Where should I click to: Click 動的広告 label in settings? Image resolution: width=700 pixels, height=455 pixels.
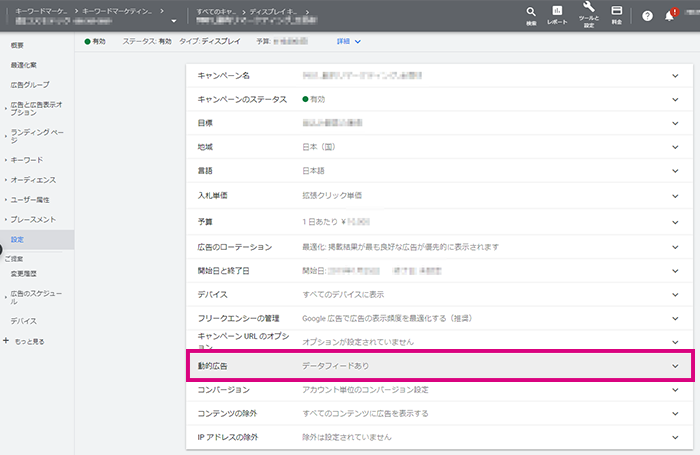click(212, 366)
